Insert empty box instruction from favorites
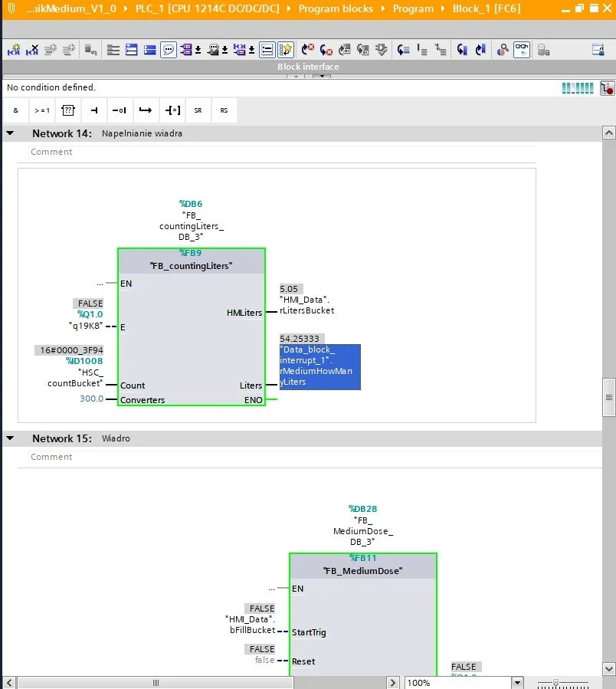This screenshot has height=689, width=616. 68,110
